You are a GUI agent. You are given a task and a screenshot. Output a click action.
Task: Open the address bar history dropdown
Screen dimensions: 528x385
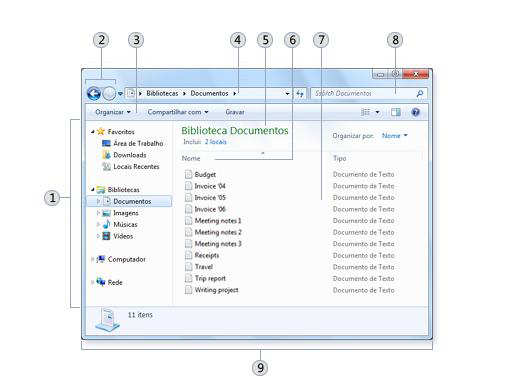pyautogui.click(x=287, y=94)
